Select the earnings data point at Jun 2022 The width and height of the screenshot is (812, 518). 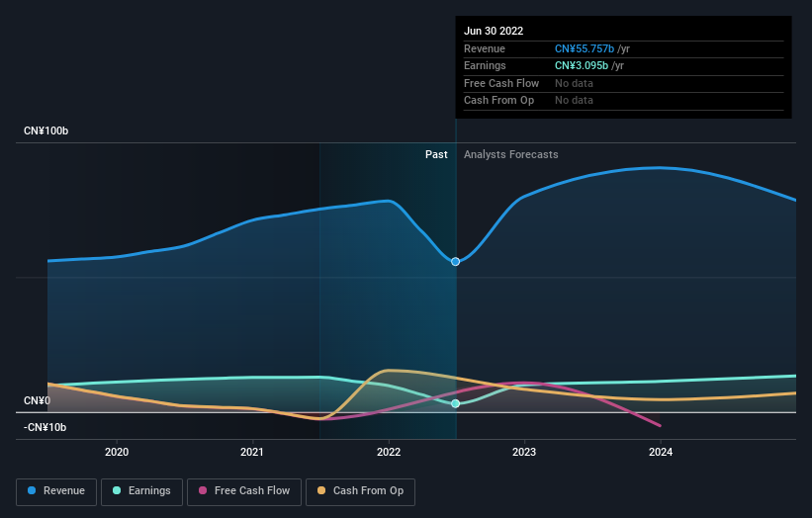pyautogui.click(x=455, y=403)
